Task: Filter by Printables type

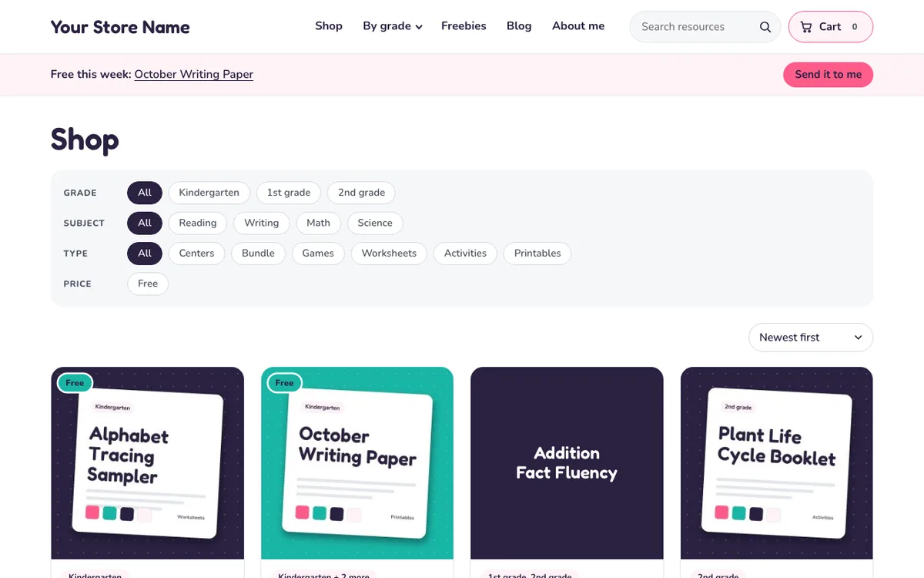Action: [537, 254]
